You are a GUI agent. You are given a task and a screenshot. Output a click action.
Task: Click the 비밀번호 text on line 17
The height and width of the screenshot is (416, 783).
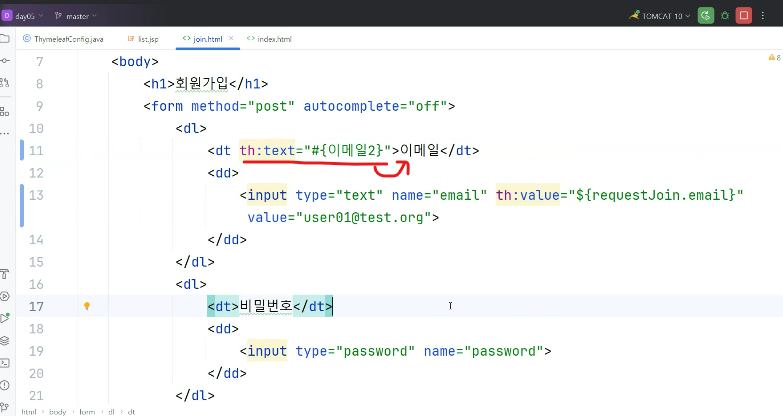coord(266,306)
